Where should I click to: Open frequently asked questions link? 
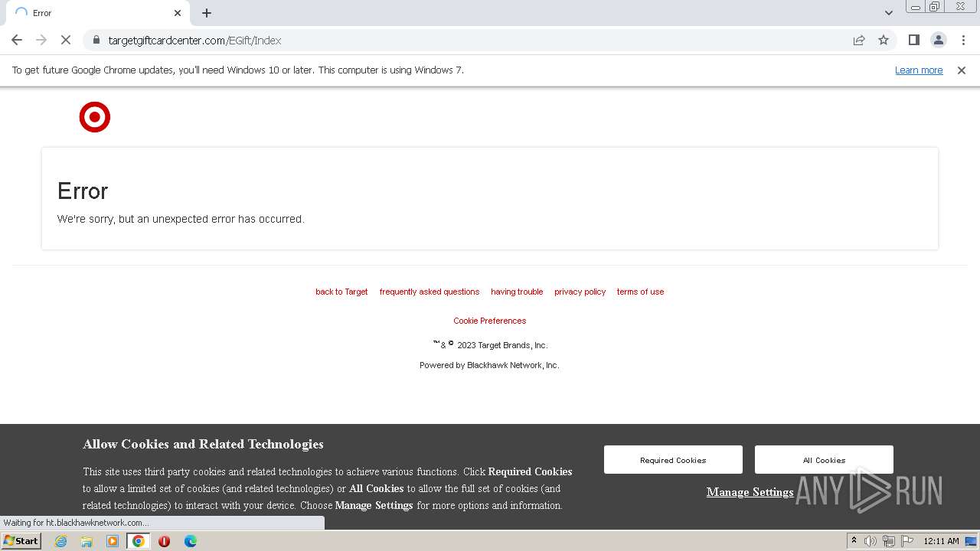[430, 292]
